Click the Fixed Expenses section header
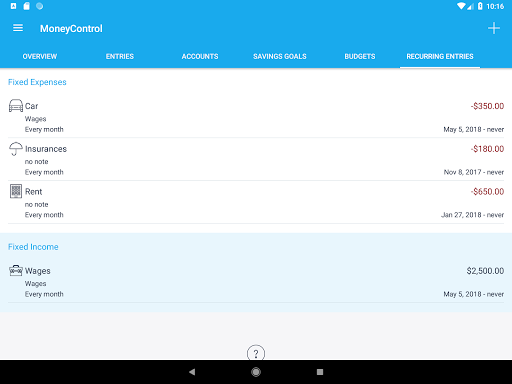 (37, 82)
